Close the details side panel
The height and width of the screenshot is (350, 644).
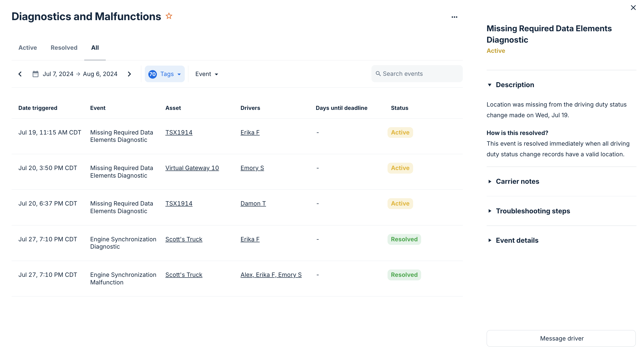pos(633,8)
